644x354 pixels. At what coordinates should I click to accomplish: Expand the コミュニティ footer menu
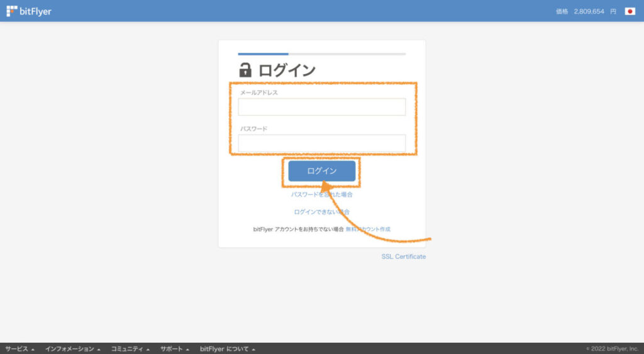(x=130, y=349)
